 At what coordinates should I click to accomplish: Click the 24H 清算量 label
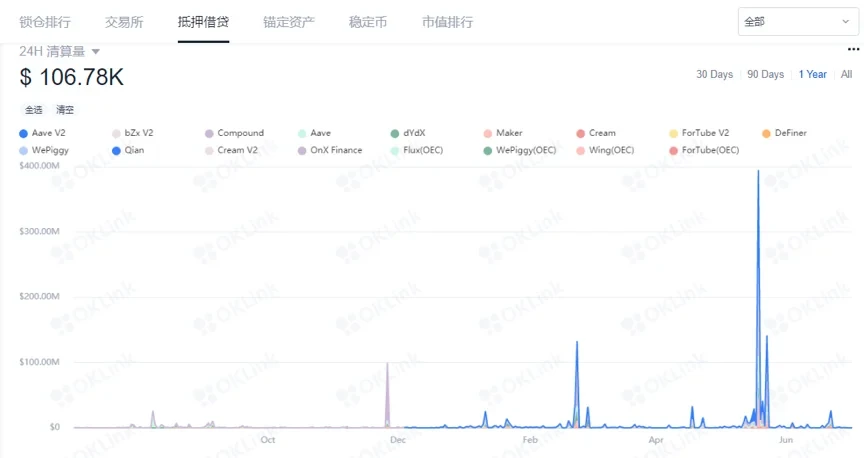tap(52, 52)
